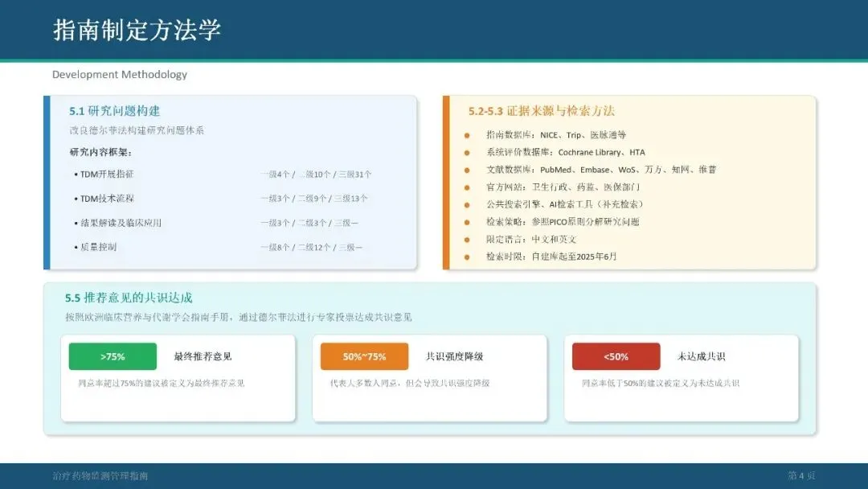Select the value 一级4个/二级10个/三级31个
The image size is (868, 489).
[316, 175]
